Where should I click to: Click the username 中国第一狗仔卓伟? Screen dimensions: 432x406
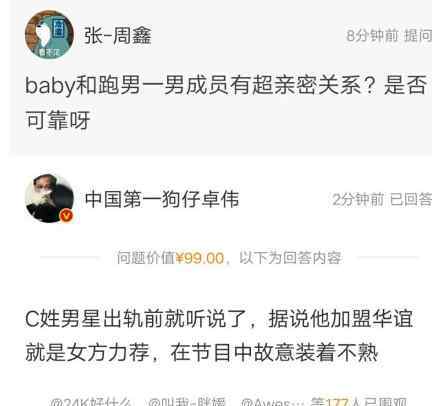tap(162, 199)
